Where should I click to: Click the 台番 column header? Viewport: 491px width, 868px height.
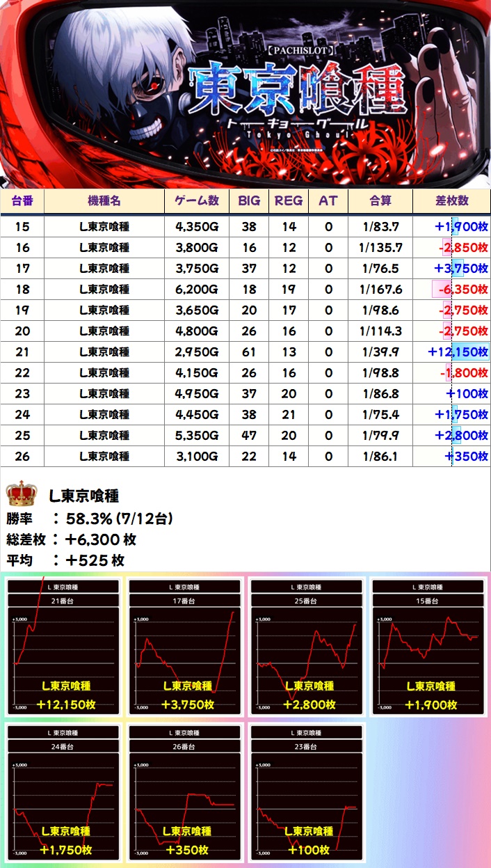(22, 200)
